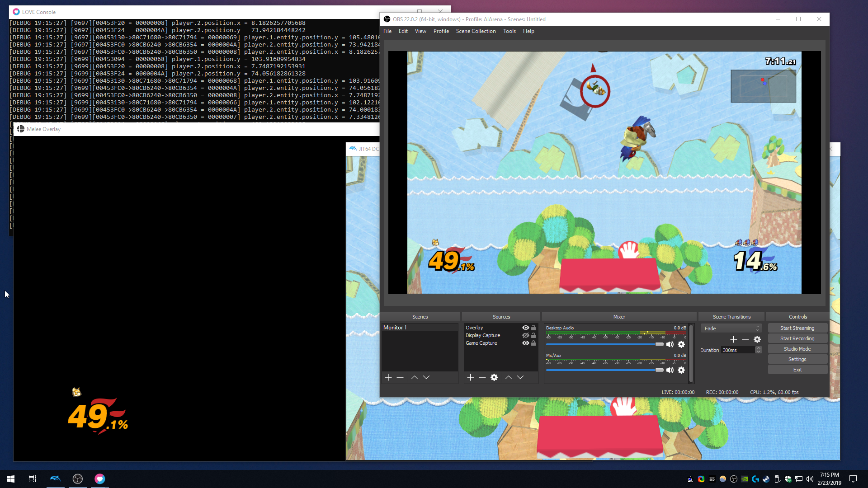
Task: Lock the Game Capture source
Action: (x=533, y=343)
